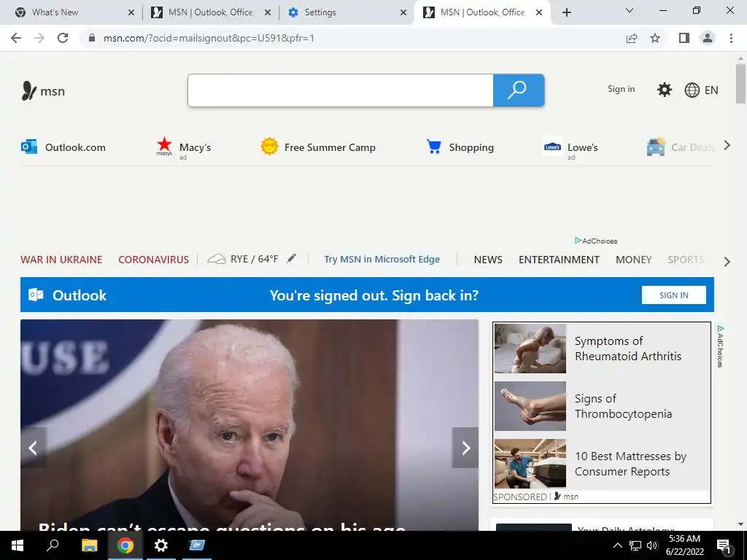Open Chrome three-dot menu
This screenshot has width=747, height=560.
[x=731, y=38]
